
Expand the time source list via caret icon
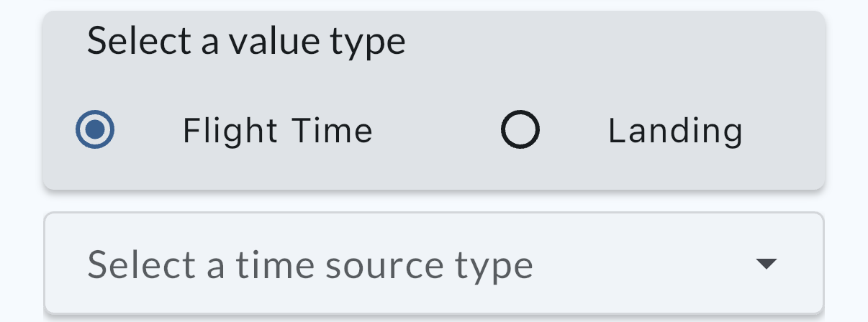coord(767,264)
